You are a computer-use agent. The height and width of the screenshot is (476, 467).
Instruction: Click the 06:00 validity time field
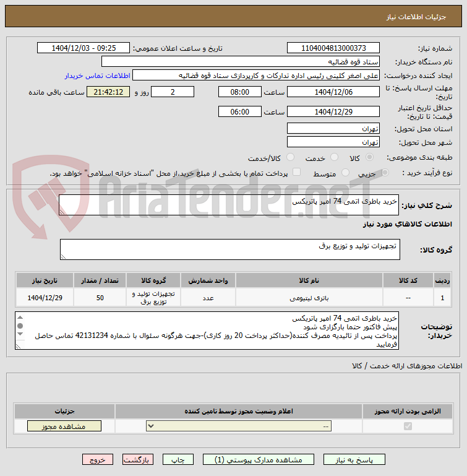click(240, 111)
